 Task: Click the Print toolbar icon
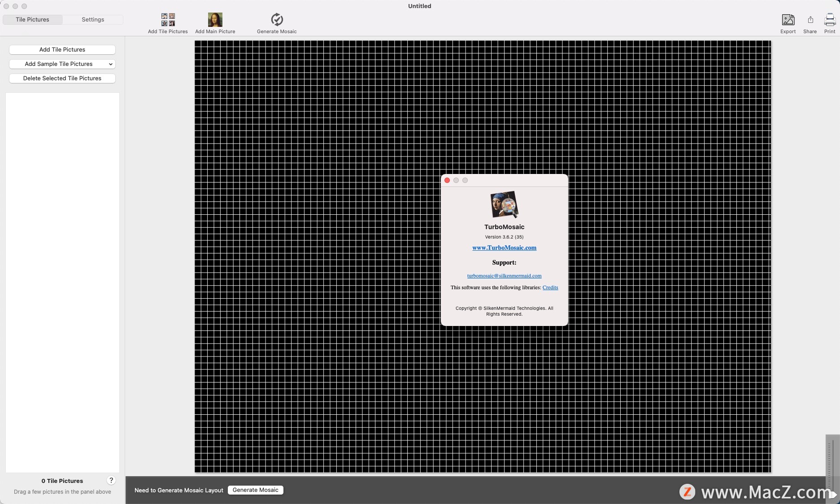(830, 20)
